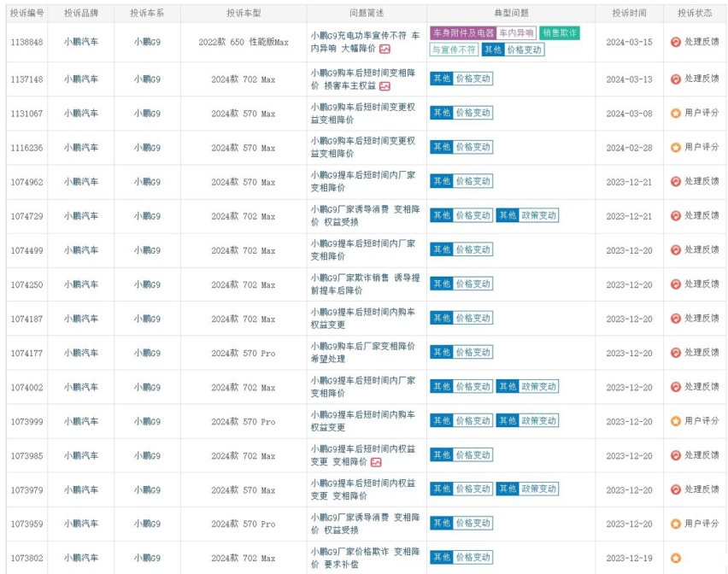The height and width of the screenshot is (574, 728).
Task: Click the red status icon in row 1074250
Action: (676, 284)
